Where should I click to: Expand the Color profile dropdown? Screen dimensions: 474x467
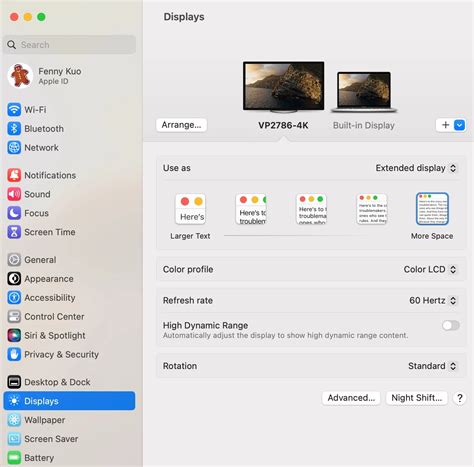click(x=430, y=269)
